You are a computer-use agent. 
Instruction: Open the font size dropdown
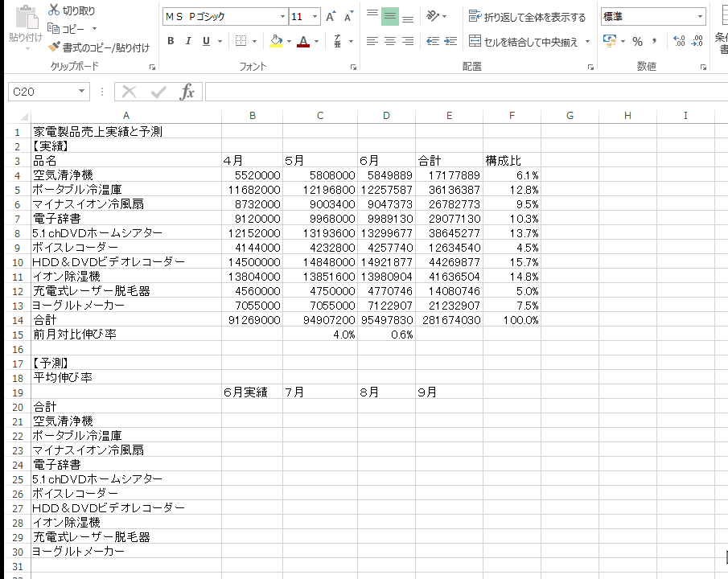point(315,17)
